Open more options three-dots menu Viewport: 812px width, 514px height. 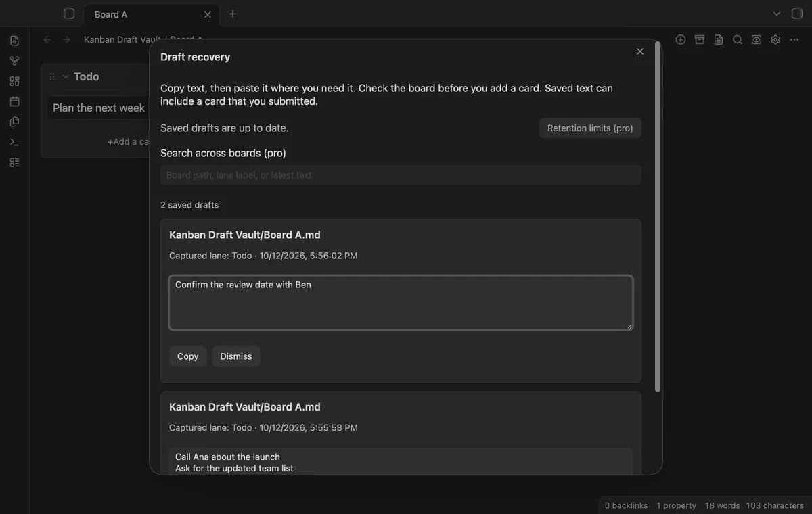pos(794,40)
